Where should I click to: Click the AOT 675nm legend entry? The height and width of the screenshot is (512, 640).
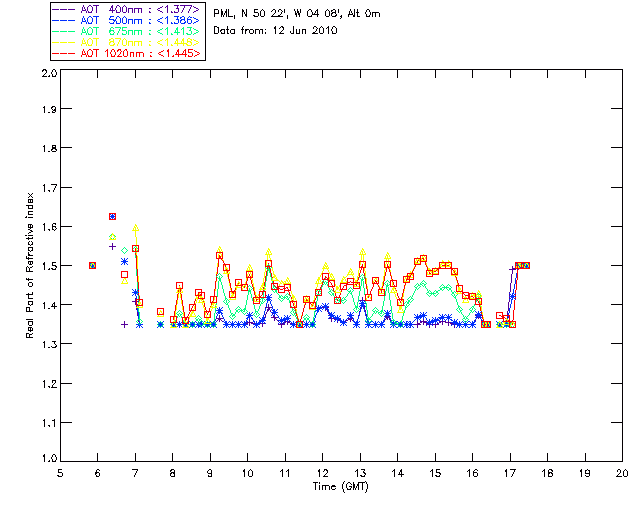point(127,31)
